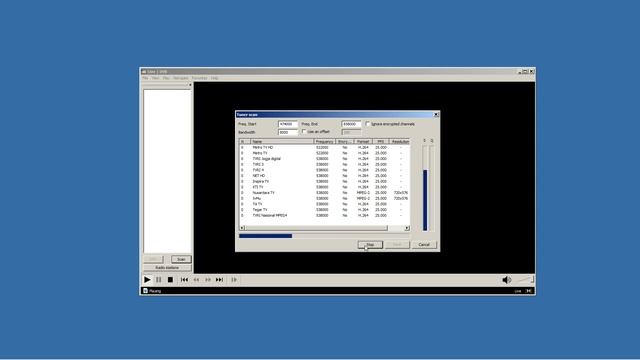Click the status bar icon beside Playing
The image size is (640, 360).
point(145,291)
